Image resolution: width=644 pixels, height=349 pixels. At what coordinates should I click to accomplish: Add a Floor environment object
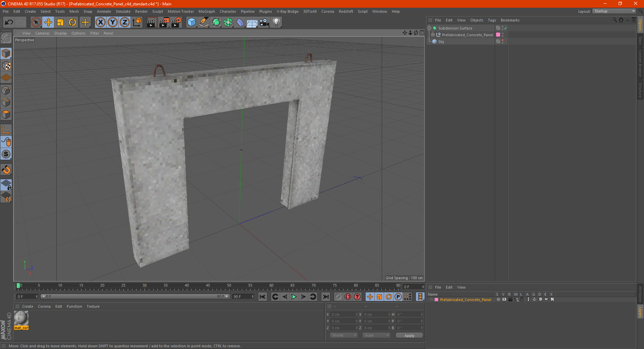point(252,22)
